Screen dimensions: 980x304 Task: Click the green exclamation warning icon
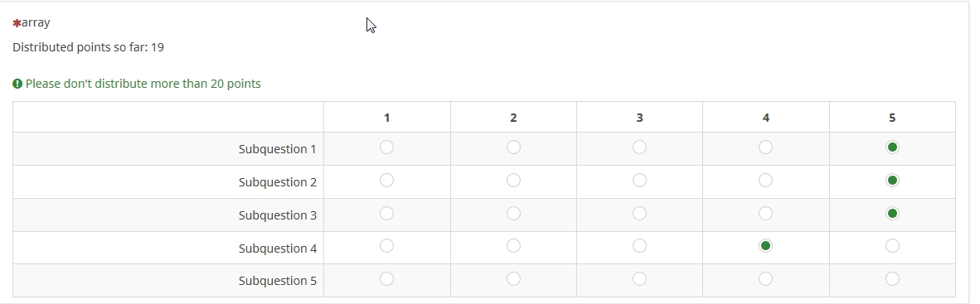coord(17,84)
